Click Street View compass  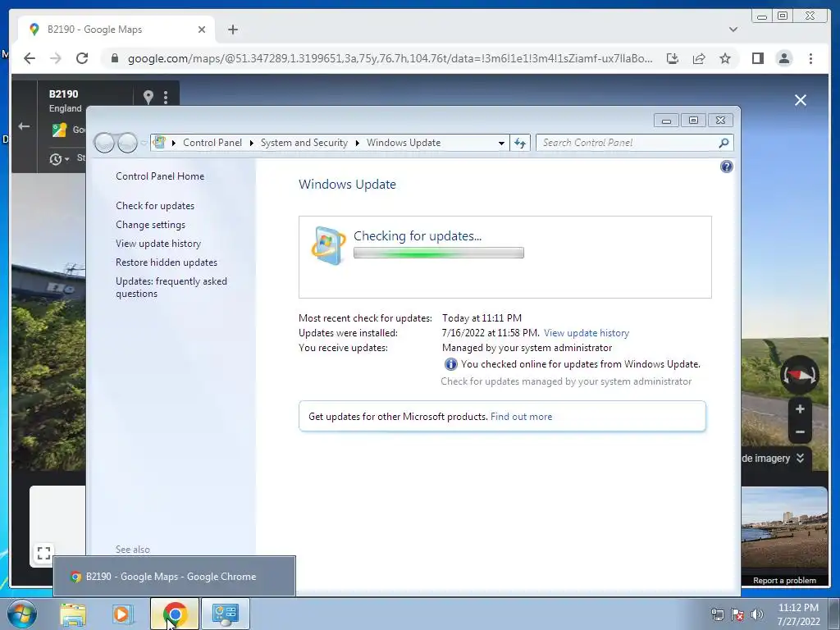tap(799, 374)
